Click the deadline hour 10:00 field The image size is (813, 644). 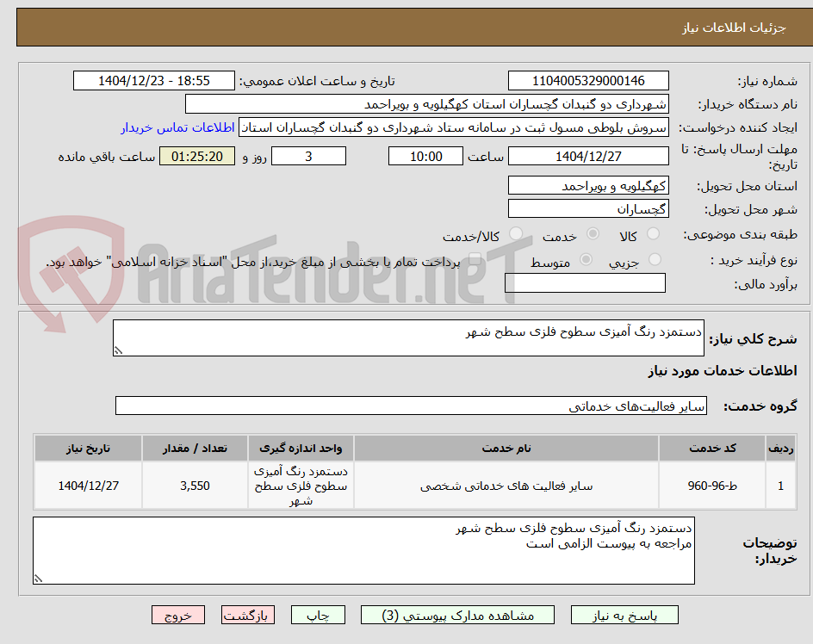(x=425, y=156)
